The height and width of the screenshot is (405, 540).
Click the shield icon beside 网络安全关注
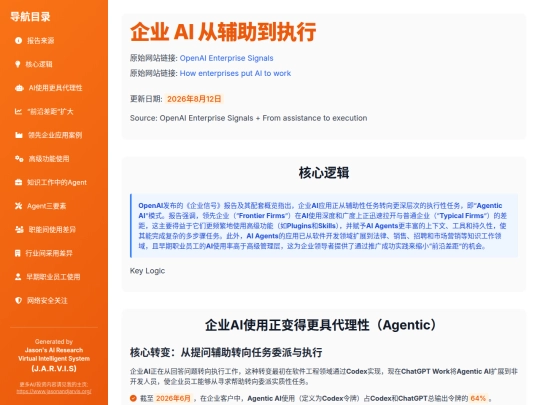pyautogui.click(x=19, y=300)
